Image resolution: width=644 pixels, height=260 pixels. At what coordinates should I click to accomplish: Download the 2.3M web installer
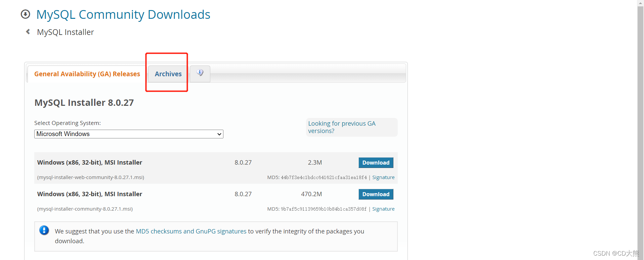pos(376,163)
